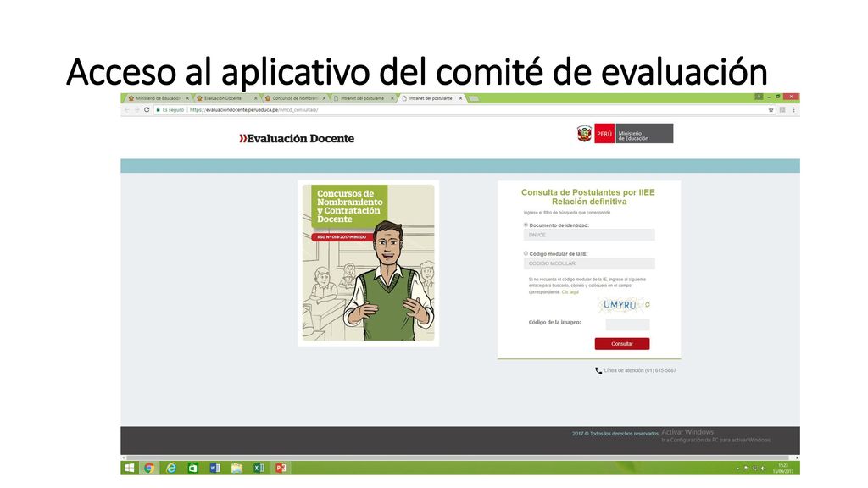
Task: Click the secure lock icon in the address bar
Action: tap(158, 109)
